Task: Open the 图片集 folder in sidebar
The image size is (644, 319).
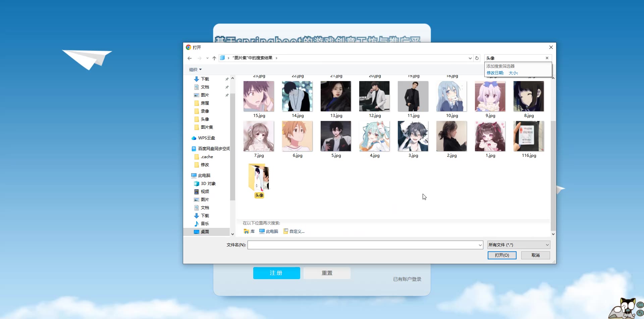Action: (207, 127)
